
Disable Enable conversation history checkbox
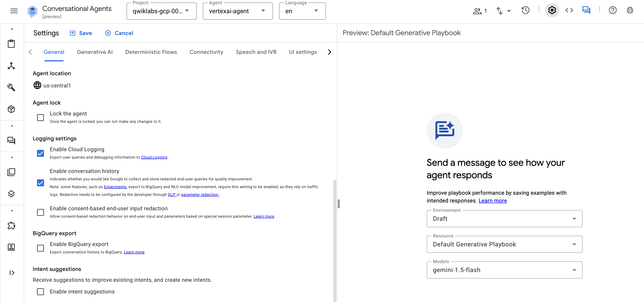pyautogui.click(x=40, y=183)
